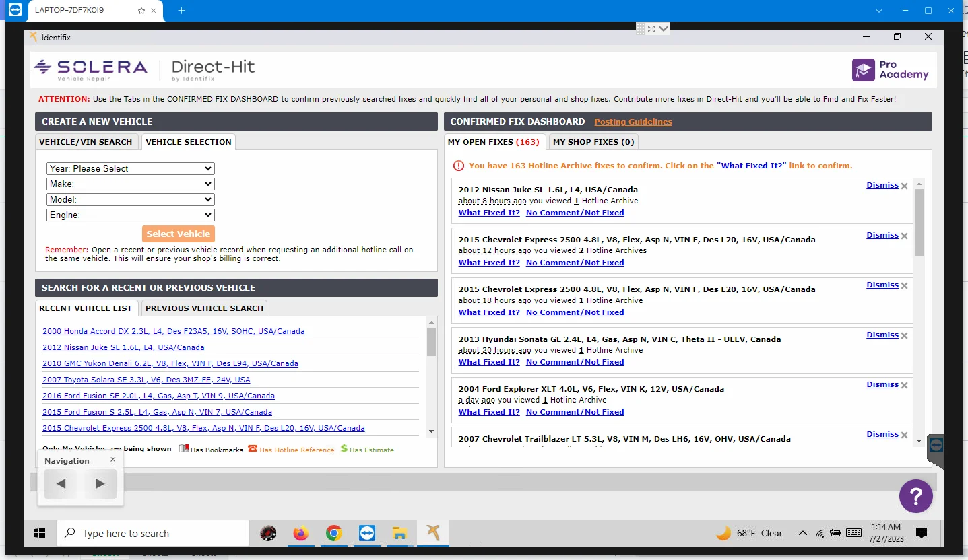
Task: Open the TeamViewer dropdown chevron in title bar
Action: (x=879, y=11)
